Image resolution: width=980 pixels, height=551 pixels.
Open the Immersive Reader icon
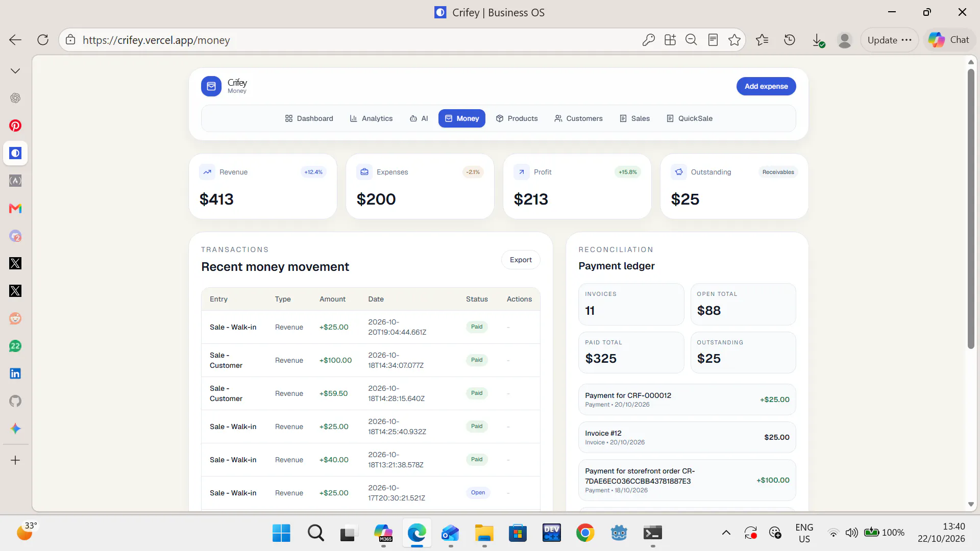713,40
